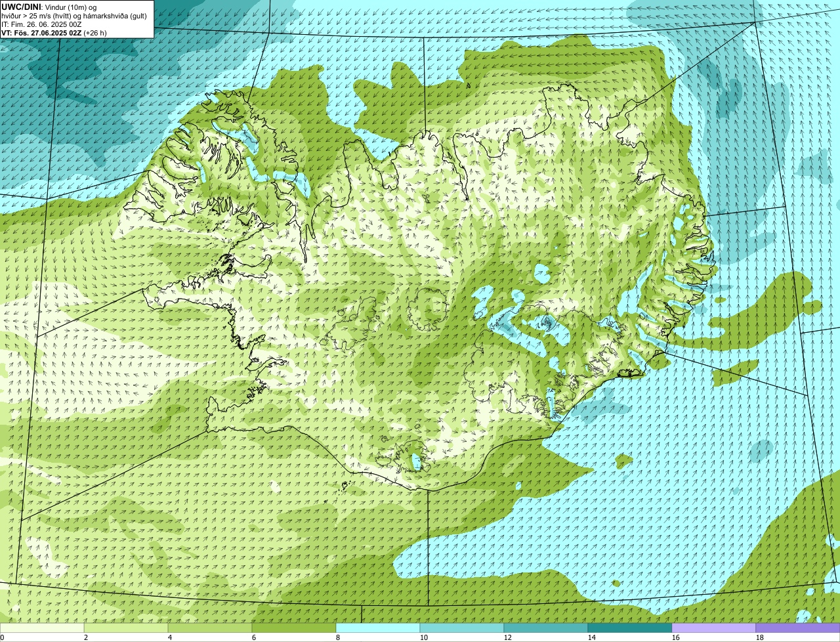Screen dimensions: 840x642
Task: Click the "12" scale label
Action: tap(508, 637)
